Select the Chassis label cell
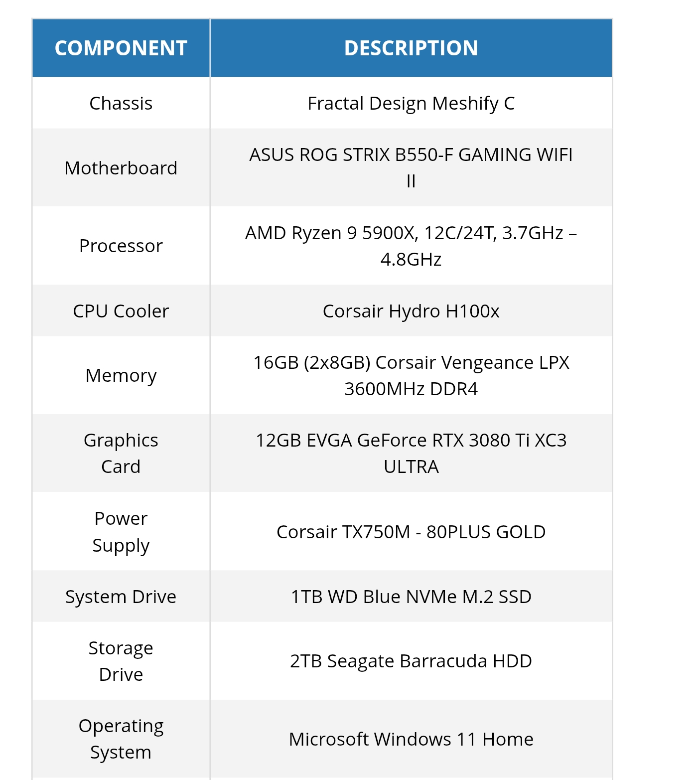Viewport: 700px width, 780px height. pyautogui.click(x=121, y=103)
